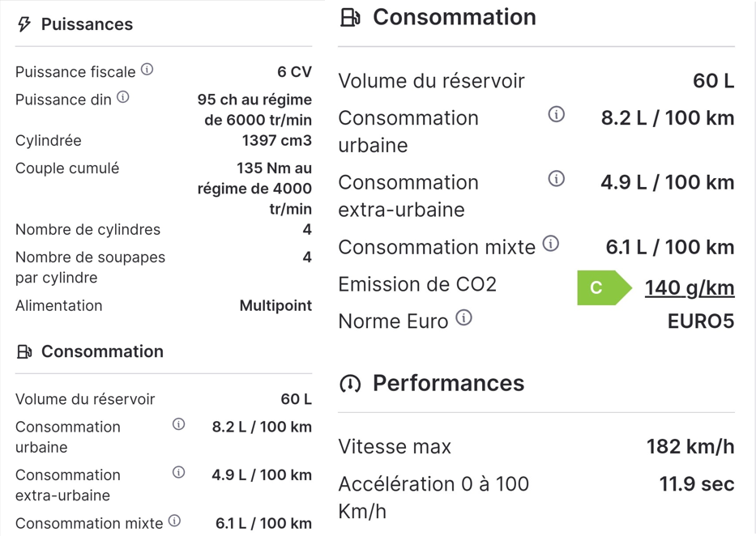Click the EURO5 value
Viewport: 756px width, 536px height.
tap(701, 321)
